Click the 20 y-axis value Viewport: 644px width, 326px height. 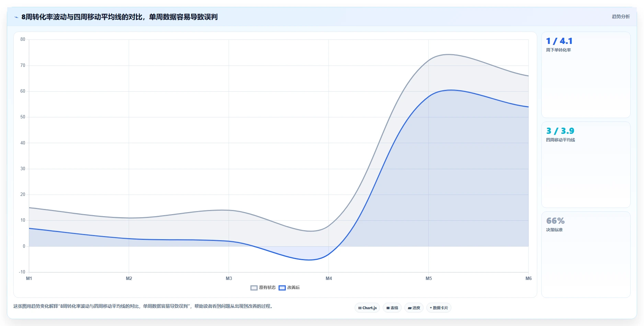(23, 195)
